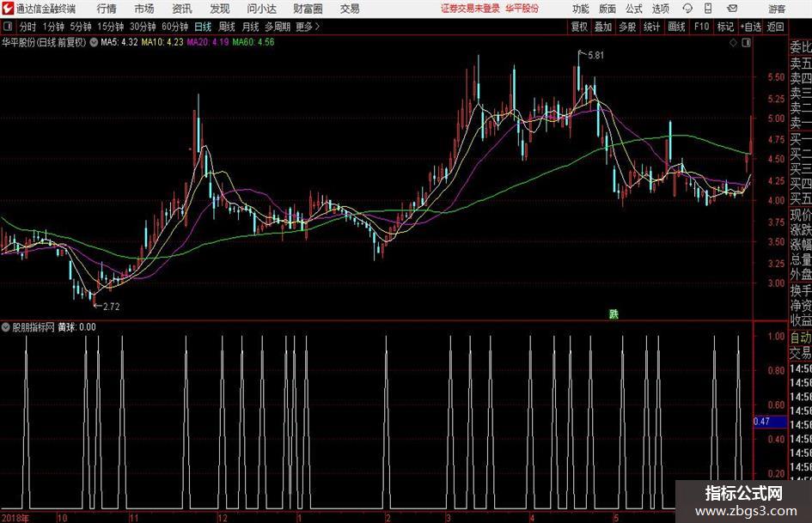The height and width of the screenshot is (523, 812).
Task: Click the 标记 mark button
Action: tap(725, 27)
